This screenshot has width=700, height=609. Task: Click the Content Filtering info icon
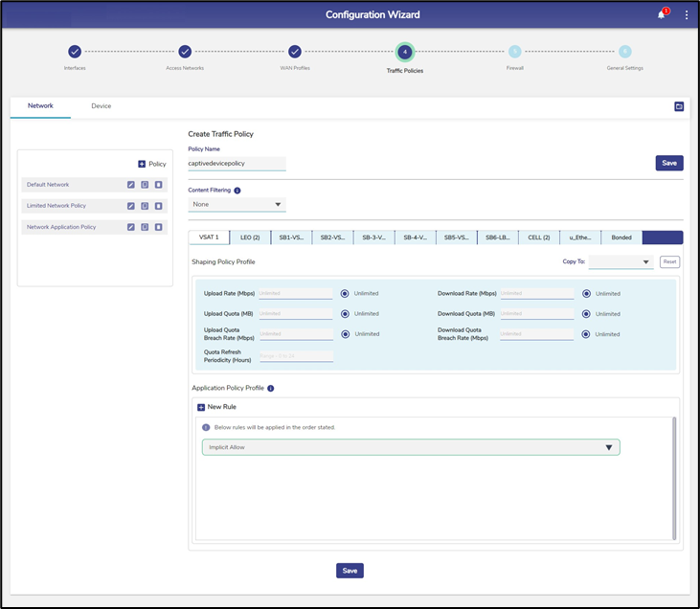coord(237,191)
